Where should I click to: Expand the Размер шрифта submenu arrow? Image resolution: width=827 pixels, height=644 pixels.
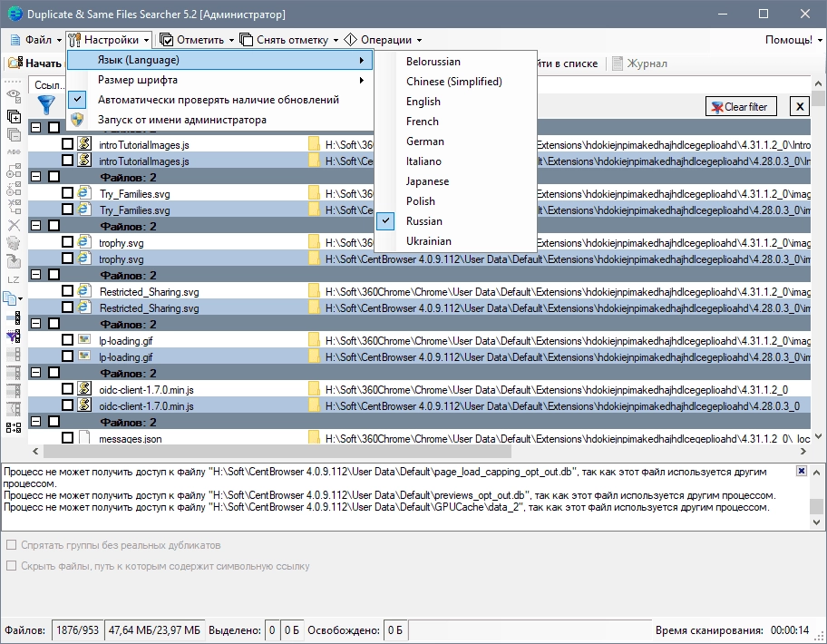click(x=361, y=80)
